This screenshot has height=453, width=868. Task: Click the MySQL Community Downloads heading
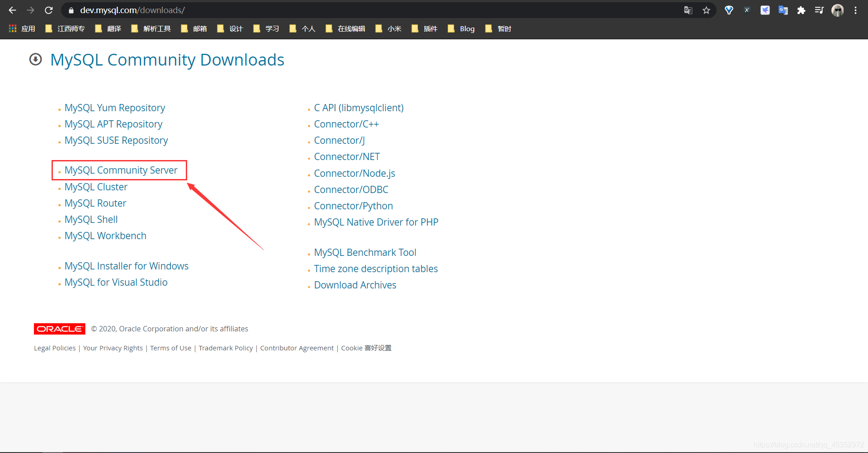point(167,60)
